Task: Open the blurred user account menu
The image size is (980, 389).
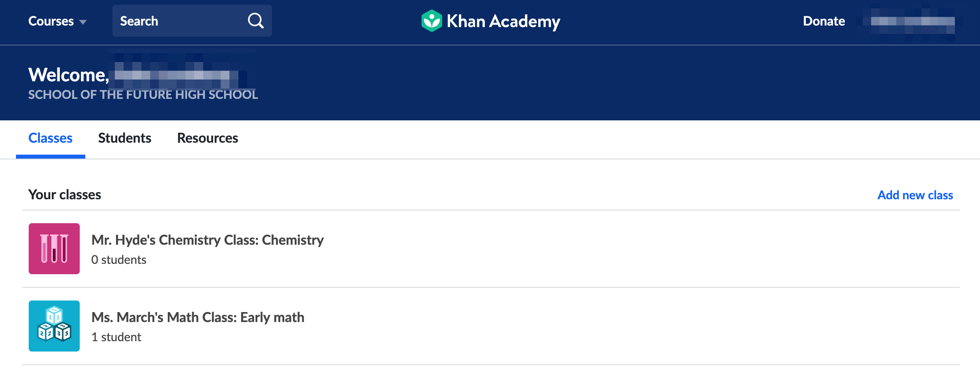Action: coord(913,22)
